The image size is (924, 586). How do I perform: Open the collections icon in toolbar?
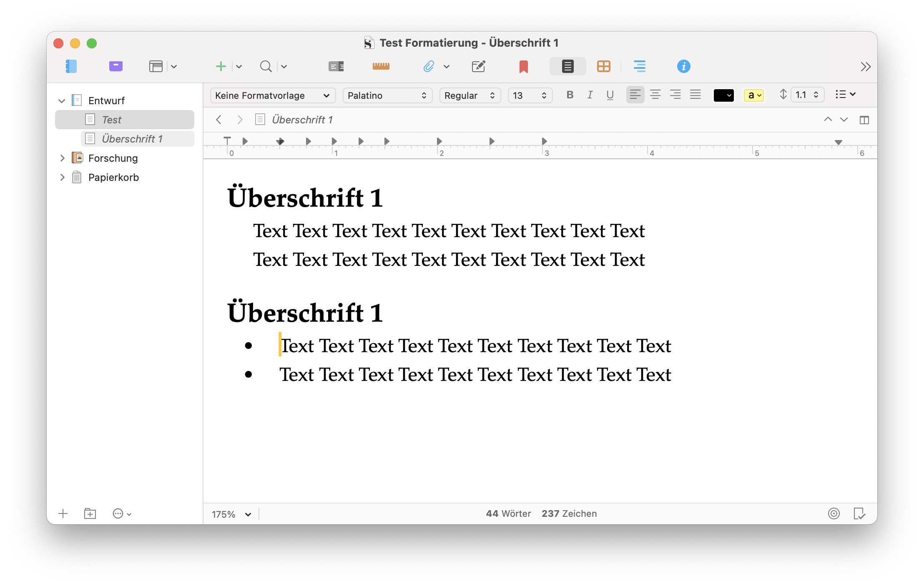pyautogui.click(x=115, y=66)
